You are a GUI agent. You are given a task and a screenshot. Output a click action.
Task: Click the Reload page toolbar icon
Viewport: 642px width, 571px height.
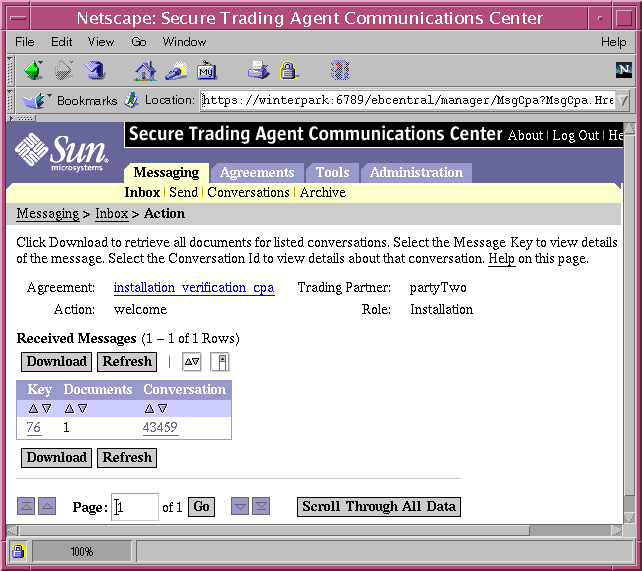click(x=95, y=70)
